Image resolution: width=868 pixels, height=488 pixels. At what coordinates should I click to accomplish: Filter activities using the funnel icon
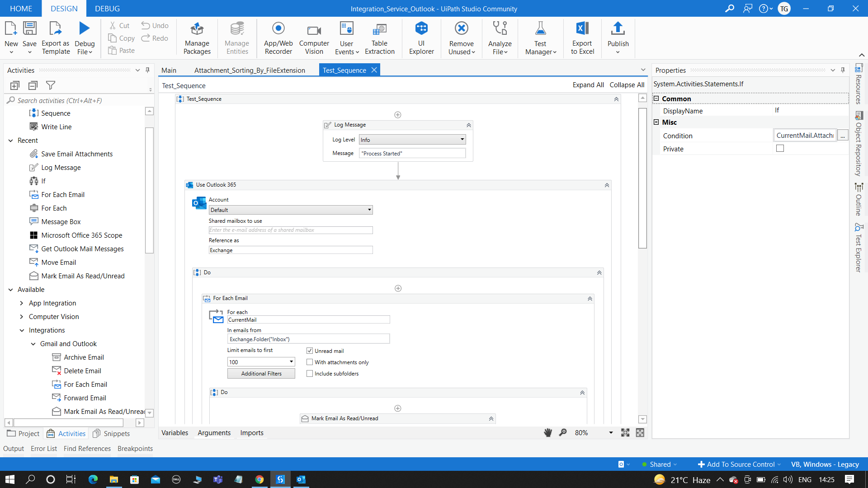tap(51, 85)
